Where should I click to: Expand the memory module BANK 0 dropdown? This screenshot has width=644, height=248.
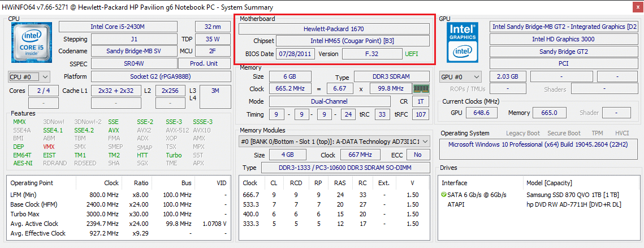pyautogui.click(x=334, y=142)
